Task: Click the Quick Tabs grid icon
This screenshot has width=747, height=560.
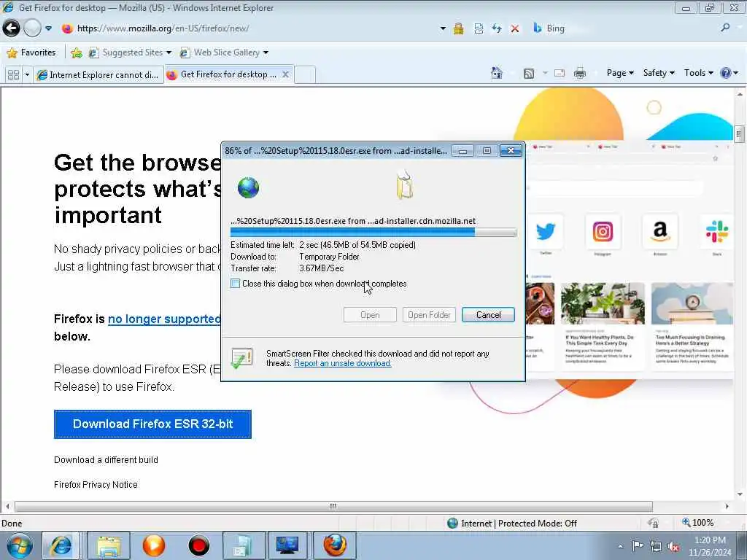Action: pyautogui.click(x=13, y=75)
